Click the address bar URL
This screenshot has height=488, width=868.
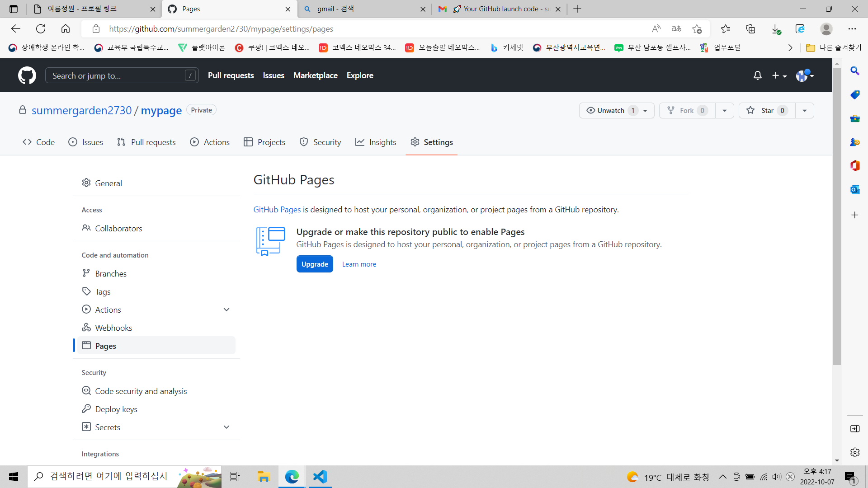221,29
